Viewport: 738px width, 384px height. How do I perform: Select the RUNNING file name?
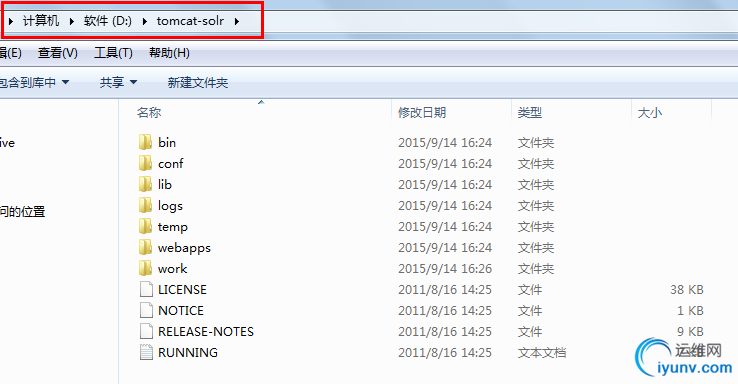tap(188, 352)
